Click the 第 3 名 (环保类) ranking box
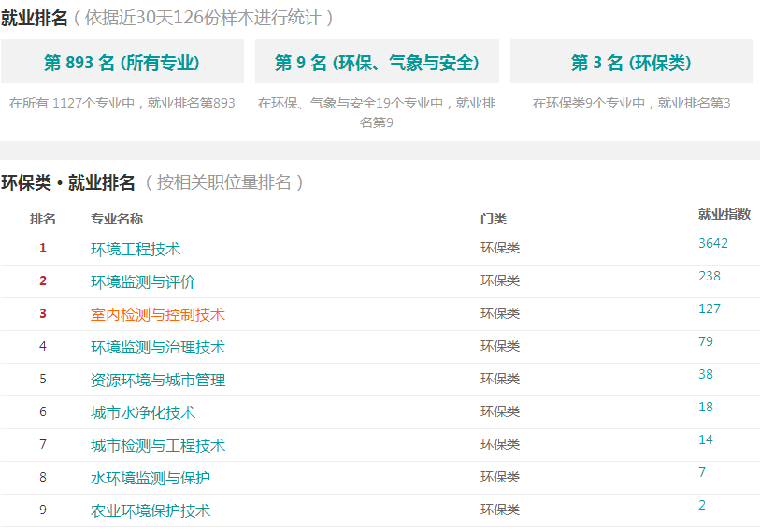The height and width of the screenshot is (532, 760). click(x=632, y=62)
